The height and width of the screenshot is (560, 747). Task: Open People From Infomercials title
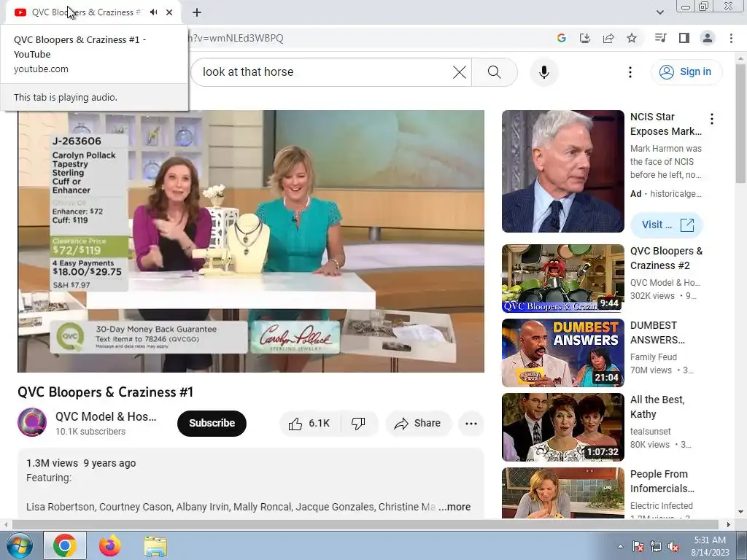pyautogui.click(x=662, y=481)
